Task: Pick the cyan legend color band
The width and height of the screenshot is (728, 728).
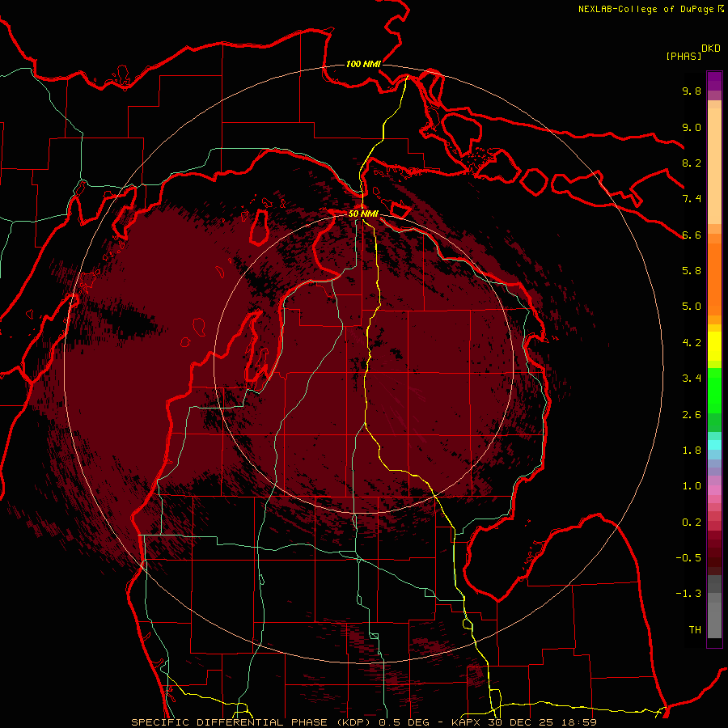Action: coord(714,444)
